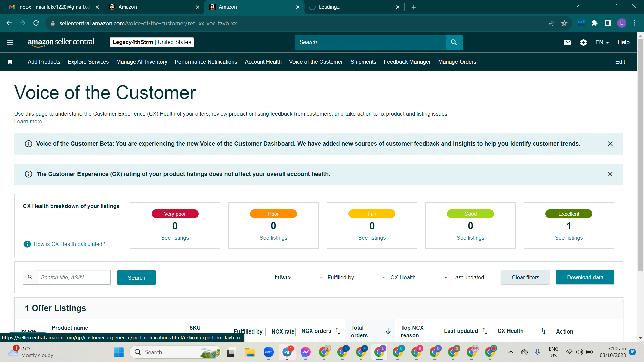Open the messages envelope icon

click(x=568, y=42)
